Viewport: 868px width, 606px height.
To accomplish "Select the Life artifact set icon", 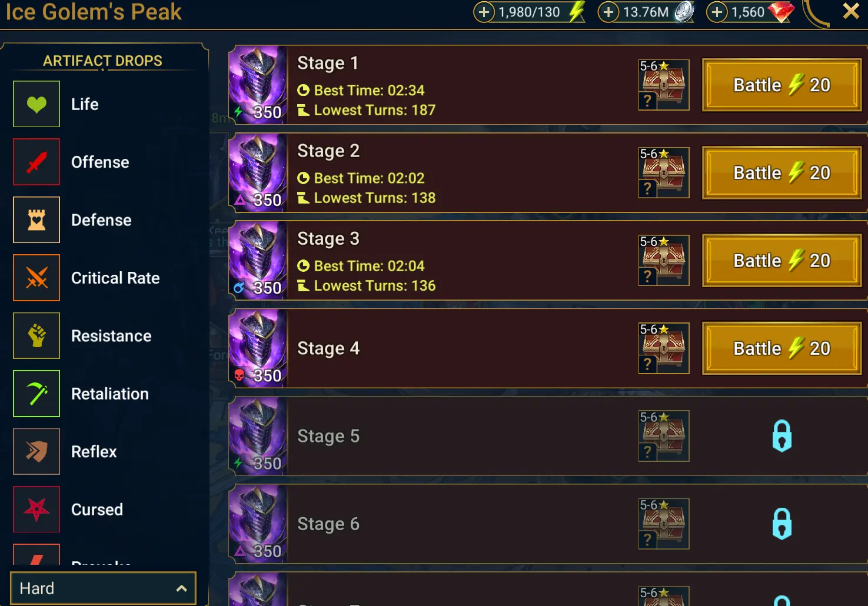I will coord(36,104).
